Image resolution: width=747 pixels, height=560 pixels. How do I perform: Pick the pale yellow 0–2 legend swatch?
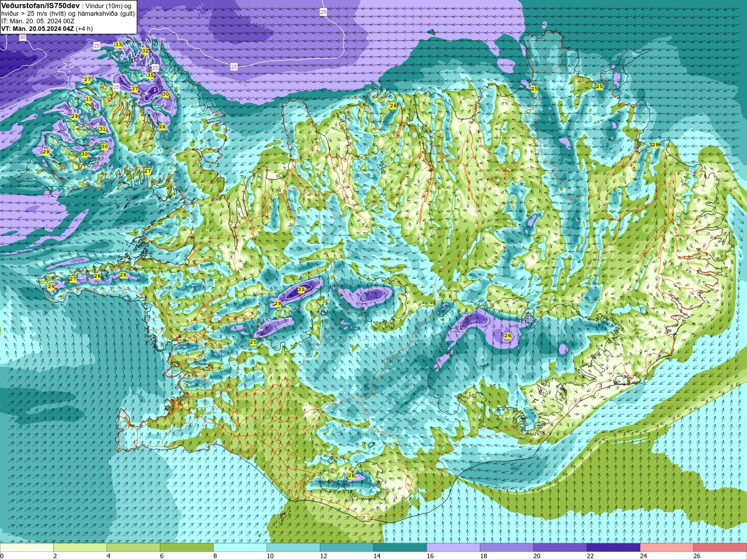(27, 548)
